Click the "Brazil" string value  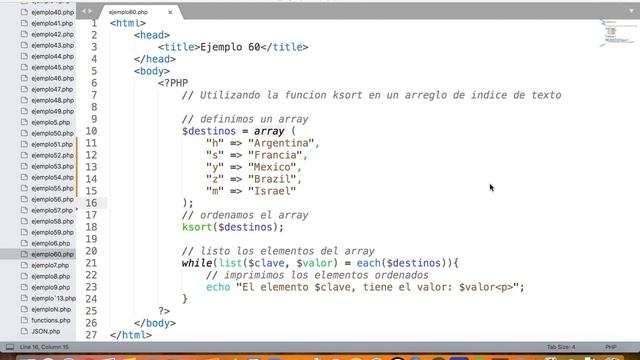click(272, 179)
